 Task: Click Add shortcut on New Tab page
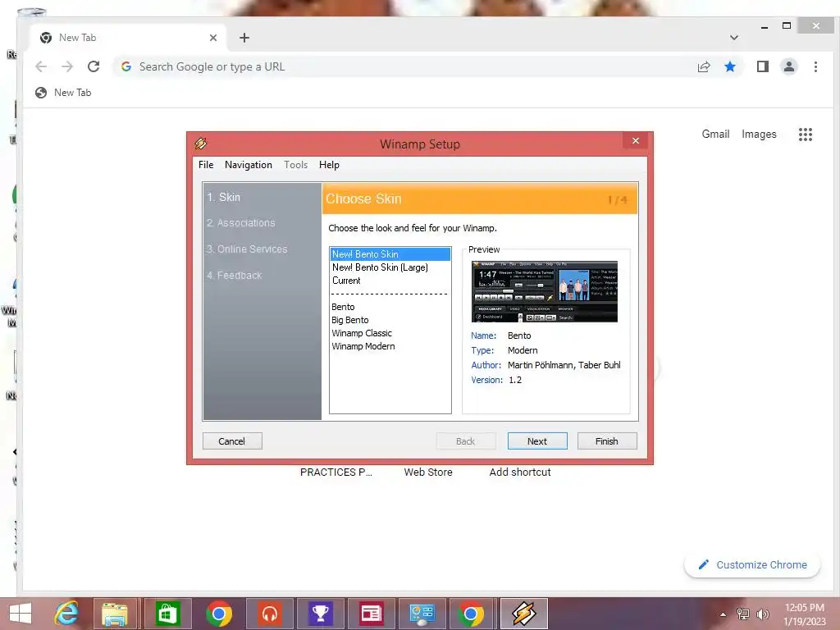pyautogui.click(x=519, y=472)
